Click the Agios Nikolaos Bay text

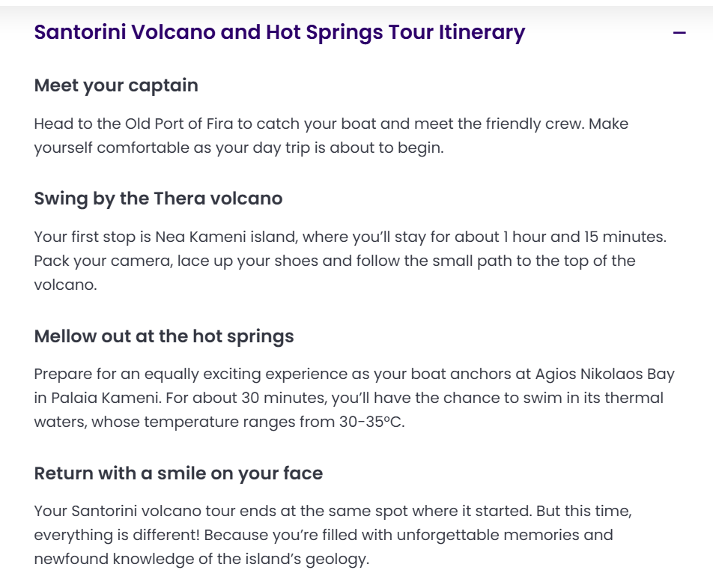pos(605,374)
